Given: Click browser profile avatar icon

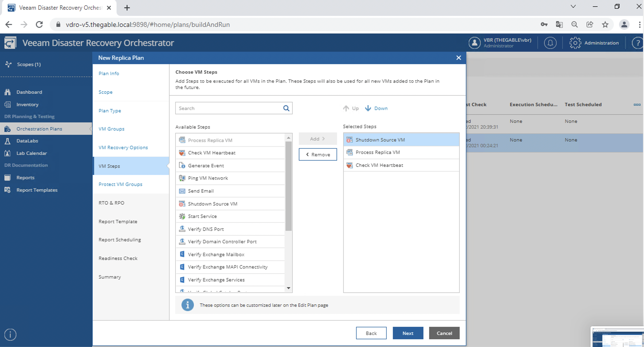Looking at the screenshot, I should [624, 25].
